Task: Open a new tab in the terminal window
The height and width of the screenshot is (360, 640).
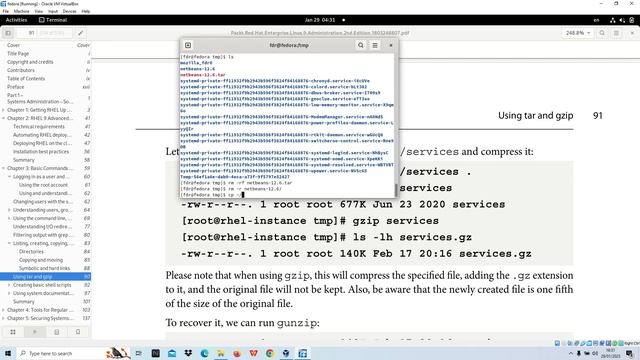Action: (188, 45)
